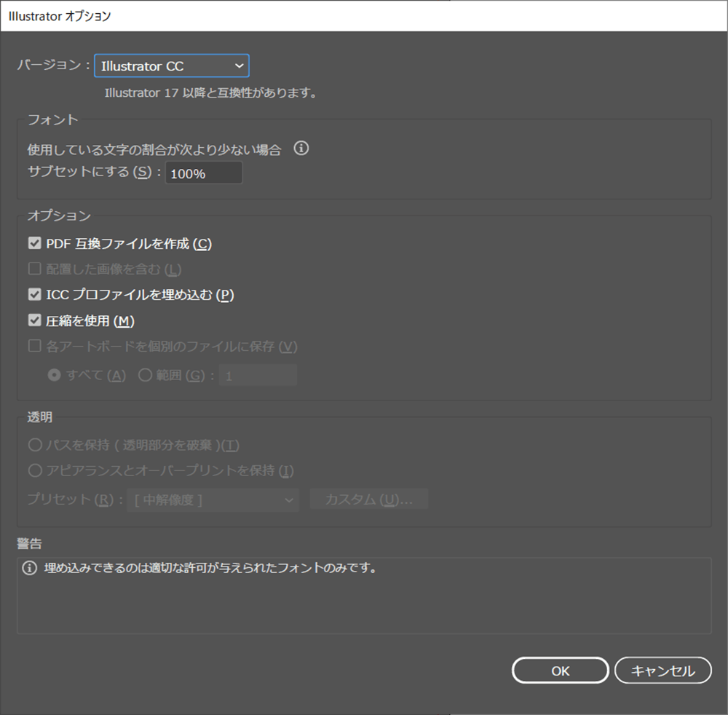The height and width of the screenshot is (715, 728).
Task: Enable 各アートボードを個別のファイルに保存 checkbox
Action: [x=35, y=346]
